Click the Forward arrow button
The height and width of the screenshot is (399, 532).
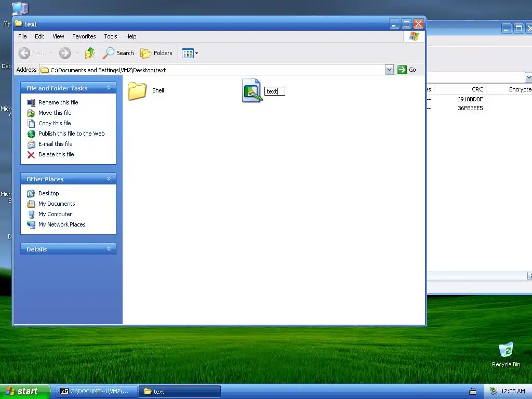(65, 53)
